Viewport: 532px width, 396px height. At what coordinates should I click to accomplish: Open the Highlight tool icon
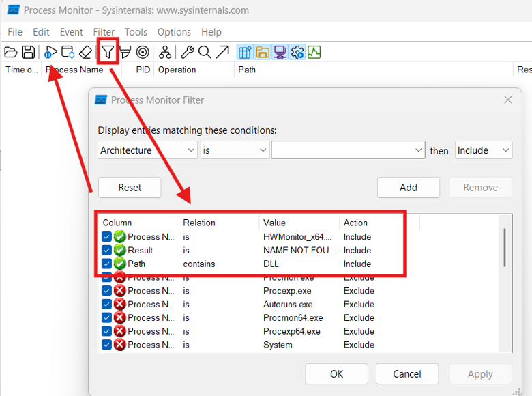click(125, 53)
